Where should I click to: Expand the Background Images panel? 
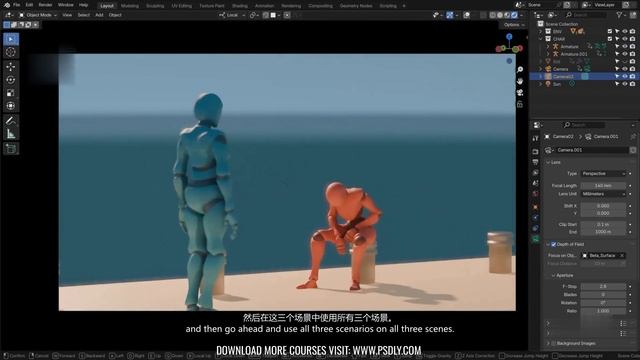(548, 344)
